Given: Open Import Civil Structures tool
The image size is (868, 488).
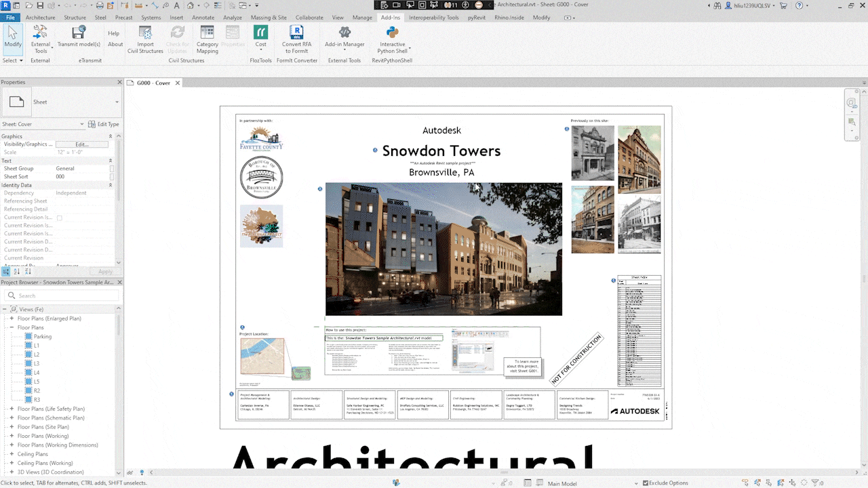Looking at the screenshot, I should [x=145, y=33].
